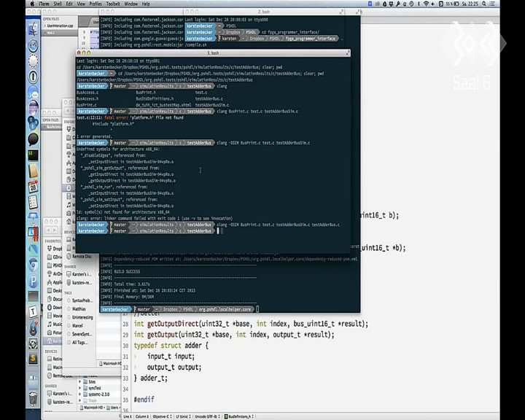Select Uninteresting tag in Finder sidebar
The image size is (525, 420).
pos(80,317)
